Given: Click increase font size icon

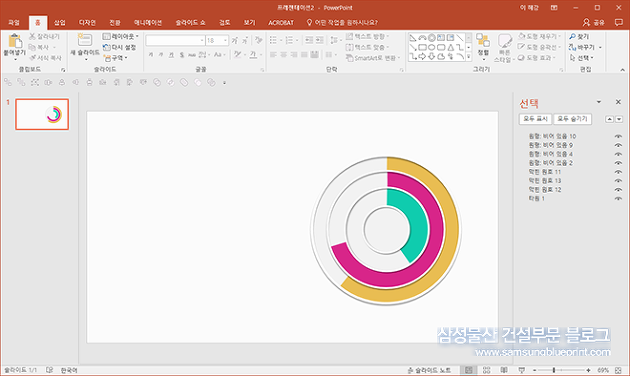Looking at the screenshot, I should coord(235,40).
